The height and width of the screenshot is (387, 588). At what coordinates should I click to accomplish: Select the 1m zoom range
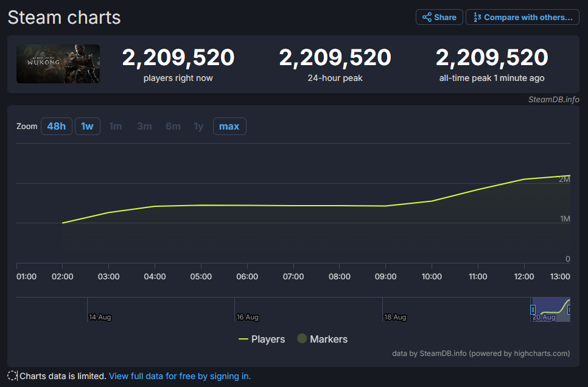(116, 127)
